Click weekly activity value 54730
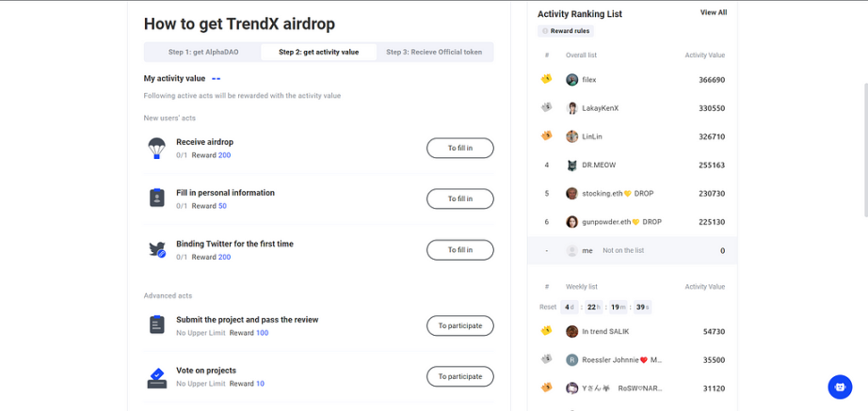This screenshot has width=868, height=411. point(715,331)
